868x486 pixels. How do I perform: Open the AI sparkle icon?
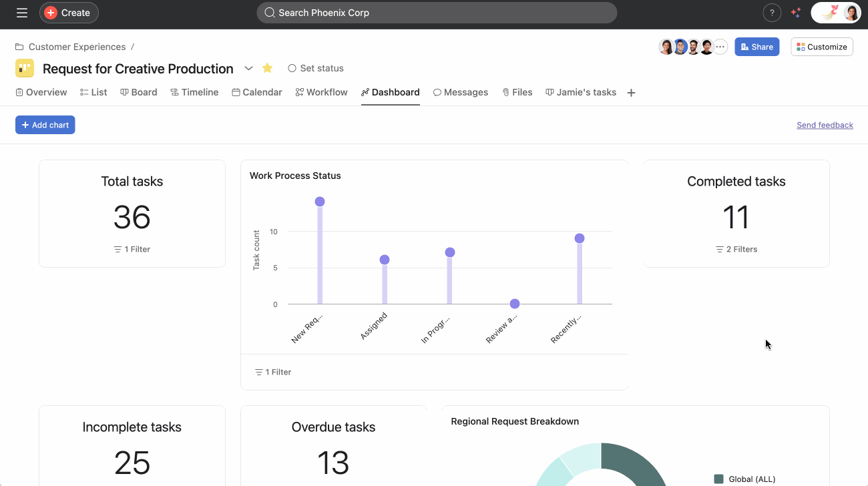tap(795, 13)
